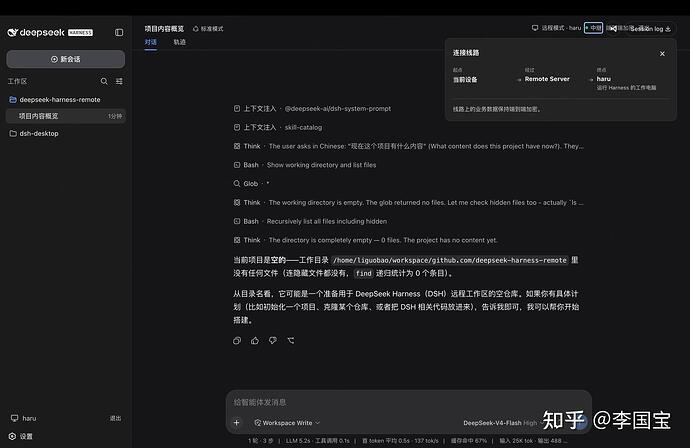
Task: Select the dsh-desktop workspace folder
Action: pyautogui.click(x=34, y=133)
